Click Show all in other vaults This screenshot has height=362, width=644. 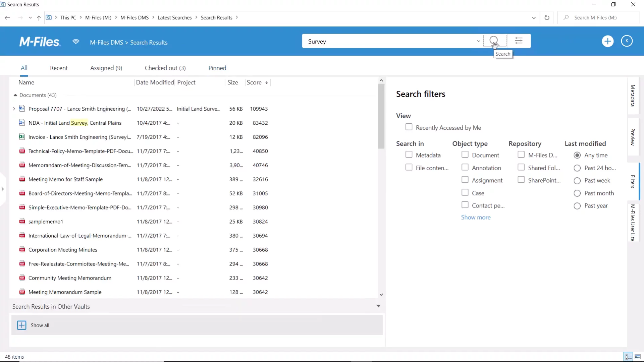40,325
